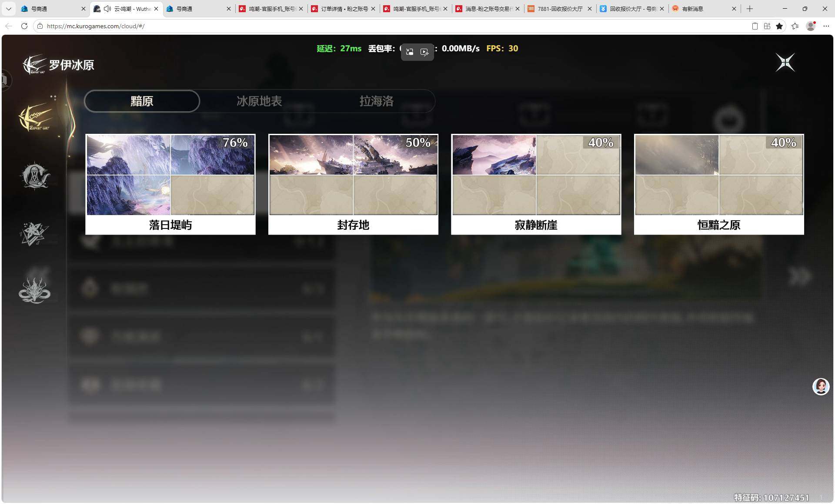The width and height of the screenshot is (835, 504).
Task: Click the 罗伊冰原 region title
Action: pos(71,65)
